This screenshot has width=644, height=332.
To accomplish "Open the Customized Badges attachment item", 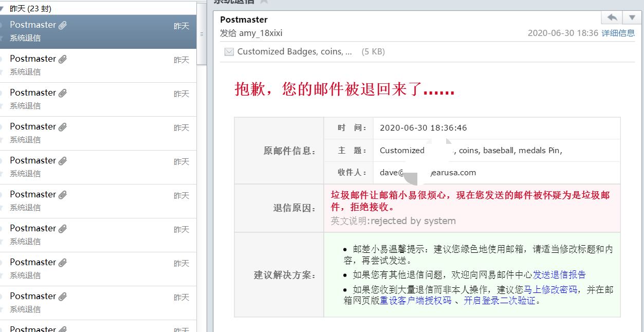I will (295, 51).
